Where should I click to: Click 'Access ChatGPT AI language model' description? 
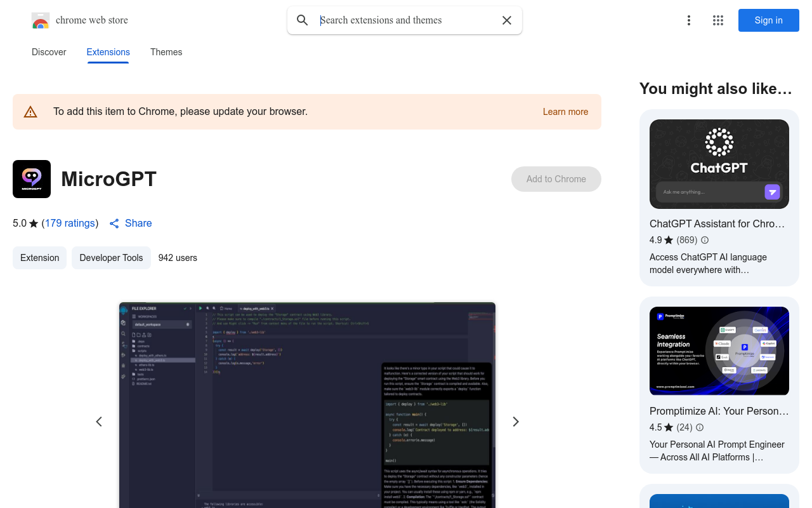point(708,264)
